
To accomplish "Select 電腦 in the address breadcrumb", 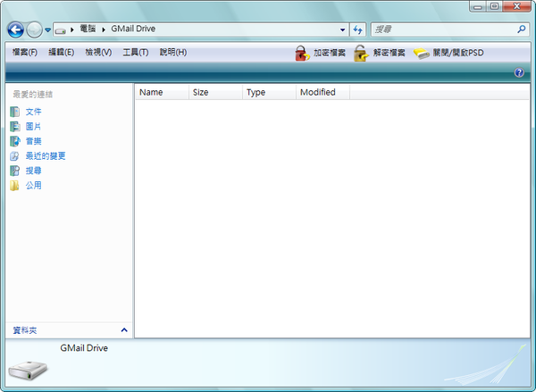I will pos(88,29).
